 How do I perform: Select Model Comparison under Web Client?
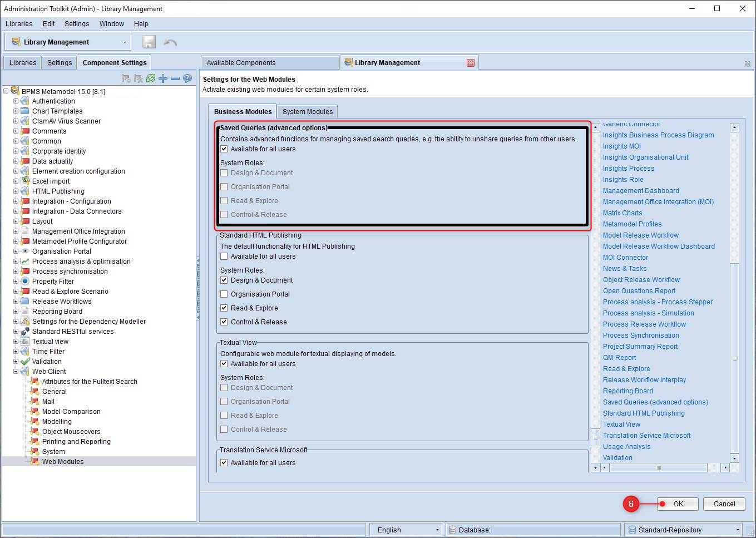(x=71, y=412)
